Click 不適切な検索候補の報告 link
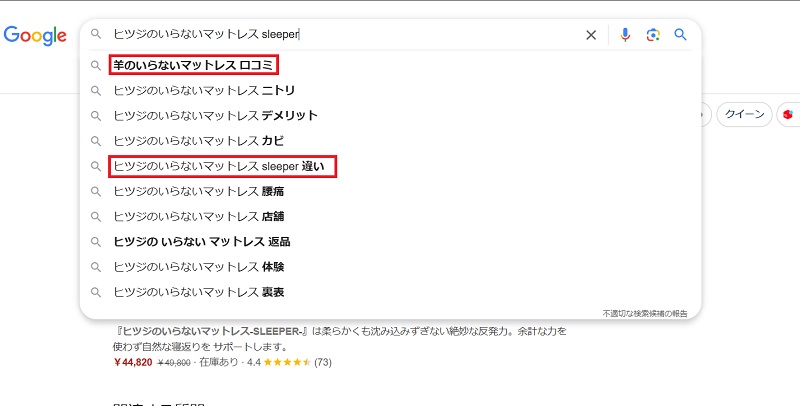Image resolution: width=800 pixels, height=406 pixels. 645,313
